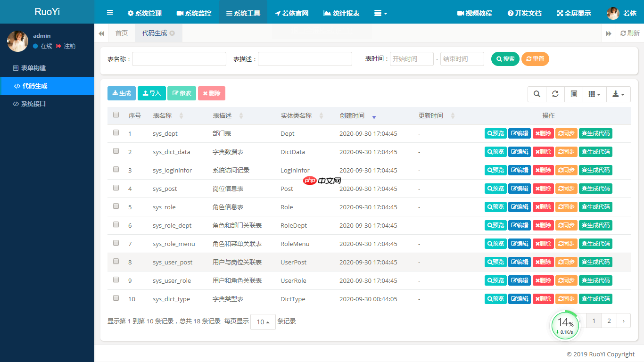Viewport: 644px width, 362px height.
Task: Click the export download icon
Action: click(x=615, y=94)
